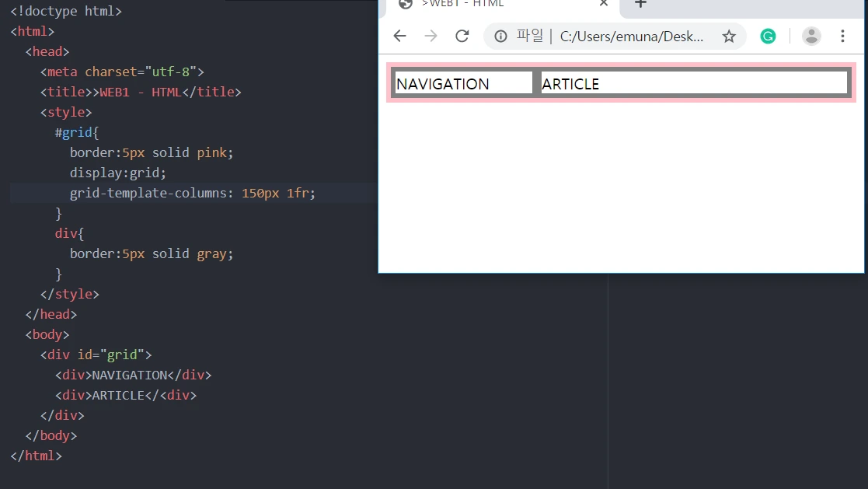Reload the WEB1 - HTML page

[x=462, y=37]
